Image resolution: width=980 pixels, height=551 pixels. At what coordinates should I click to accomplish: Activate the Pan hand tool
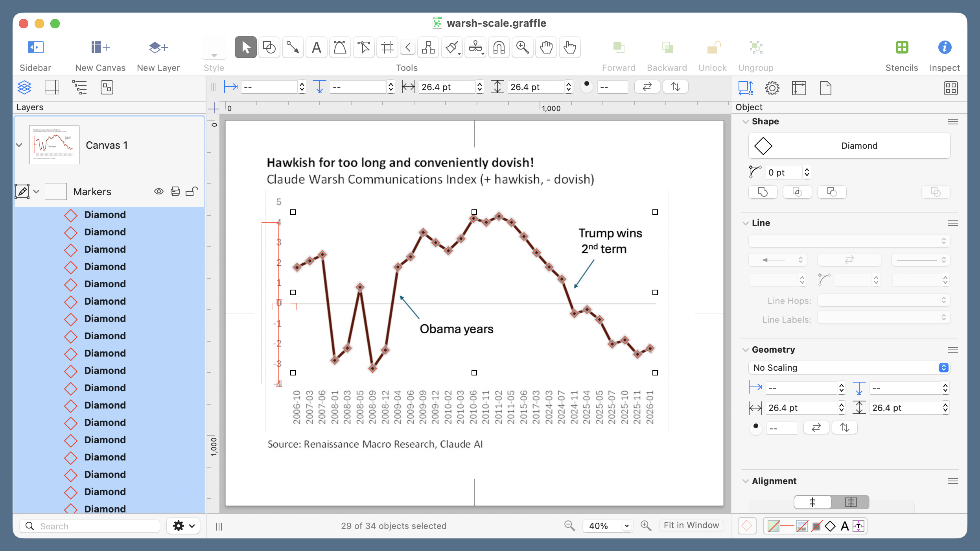(x=546, y=47)
